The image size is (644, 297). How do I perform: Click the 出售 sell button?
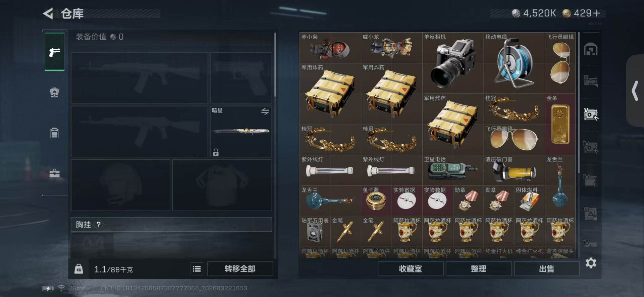click(x=547, y=269)
